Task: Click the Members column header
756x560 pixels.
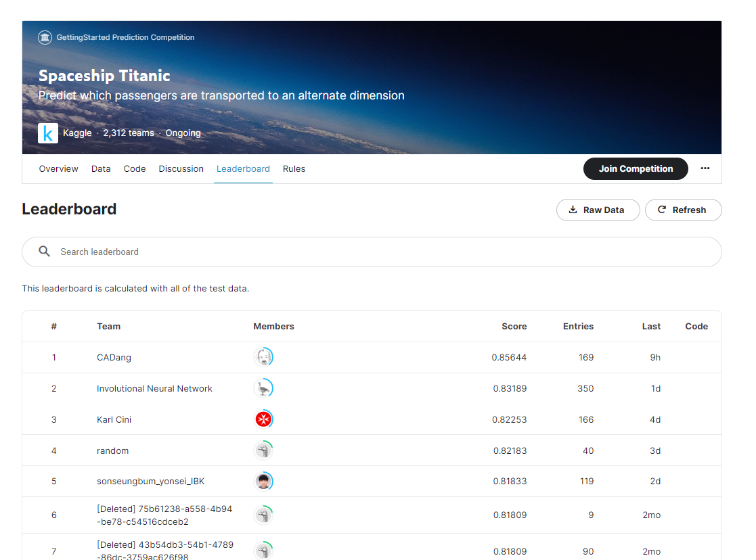Action: [273, 326]
